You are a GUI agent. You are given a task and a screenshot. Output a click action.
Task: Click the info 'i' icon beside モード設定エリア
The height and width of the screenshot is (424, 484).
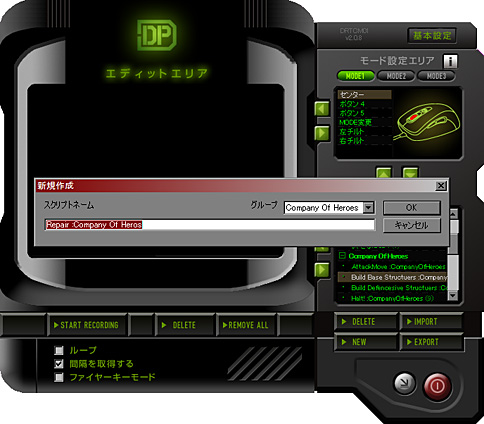coord(450,61)
